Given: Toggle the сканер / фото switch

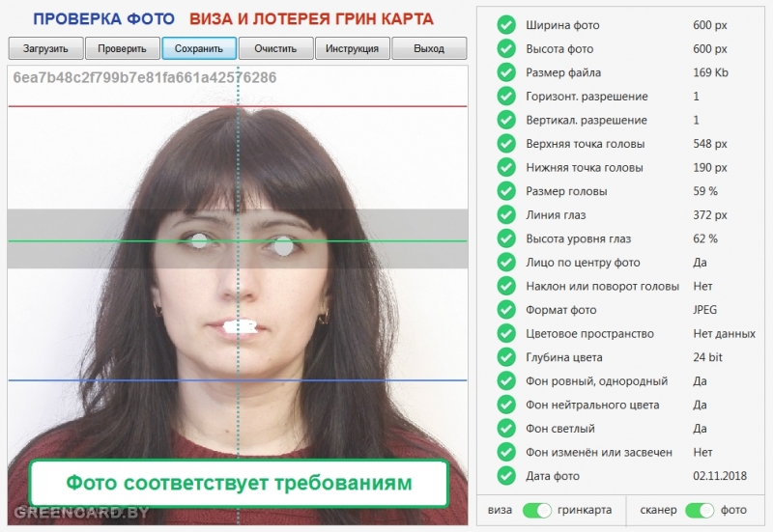Looking at the screenshot, I should [x=699, y=511].
